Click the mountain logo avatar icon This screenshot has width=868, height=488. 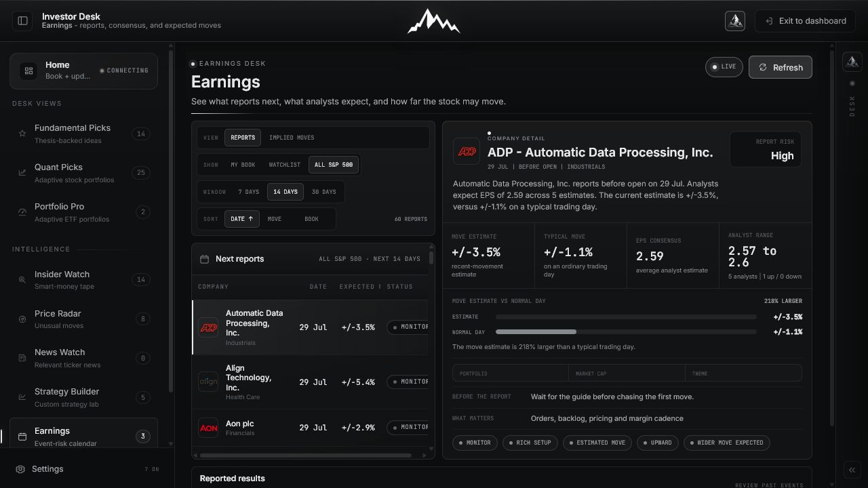click(x=735, y=21)
